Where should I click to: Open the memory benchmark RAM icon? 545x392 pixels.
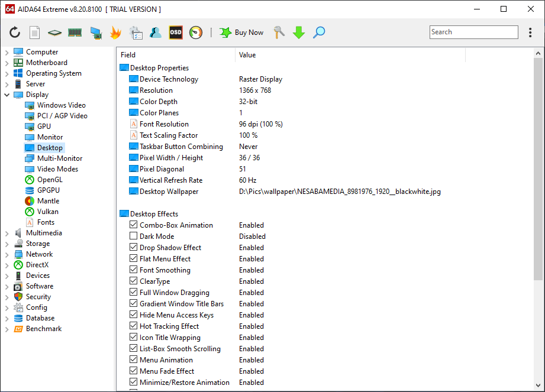click(75, 33)
